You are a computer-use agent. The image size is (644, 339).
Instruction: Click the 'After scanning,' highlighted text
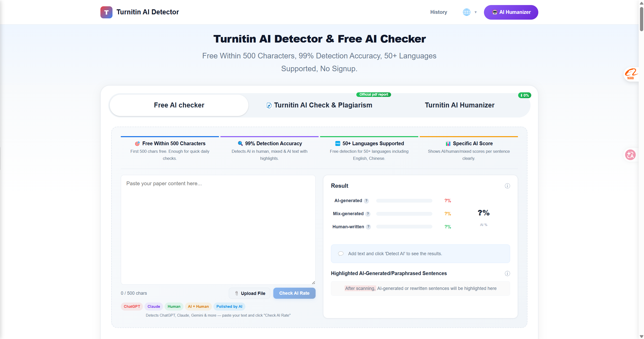pos(360,288)
